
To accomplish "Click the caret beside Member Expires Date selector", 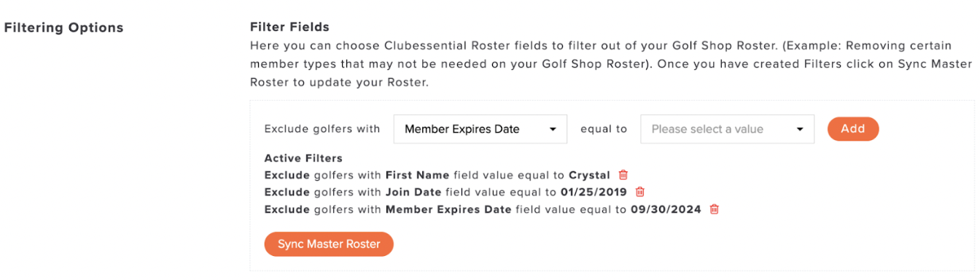I will click(x=553, y=130).
